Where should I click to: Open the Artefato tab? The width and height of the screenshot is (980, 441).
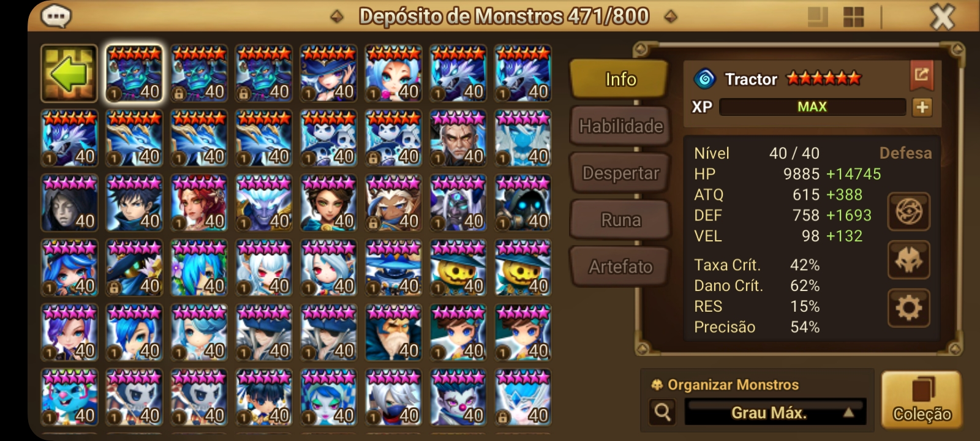[x=620, y=266]
